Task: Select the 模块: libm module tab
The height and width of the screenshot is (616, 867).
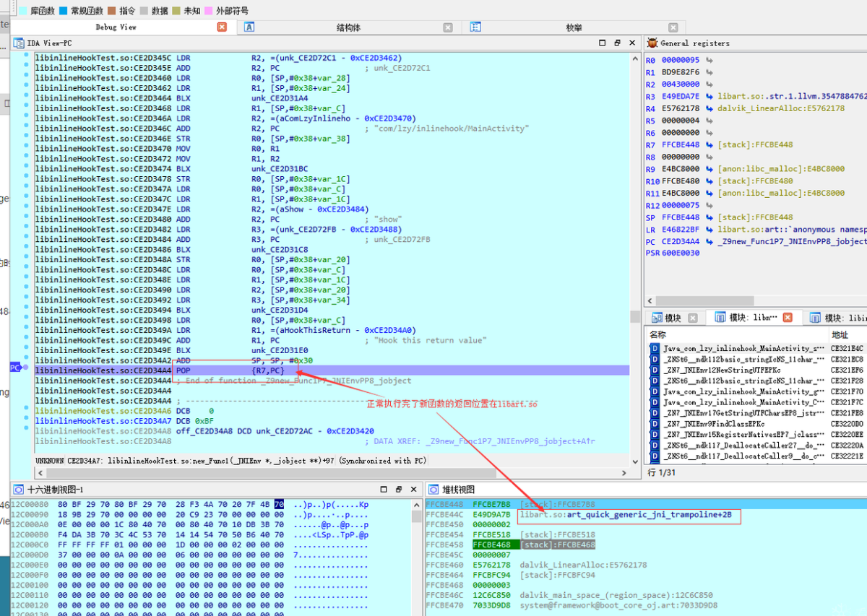Action: 754,318
